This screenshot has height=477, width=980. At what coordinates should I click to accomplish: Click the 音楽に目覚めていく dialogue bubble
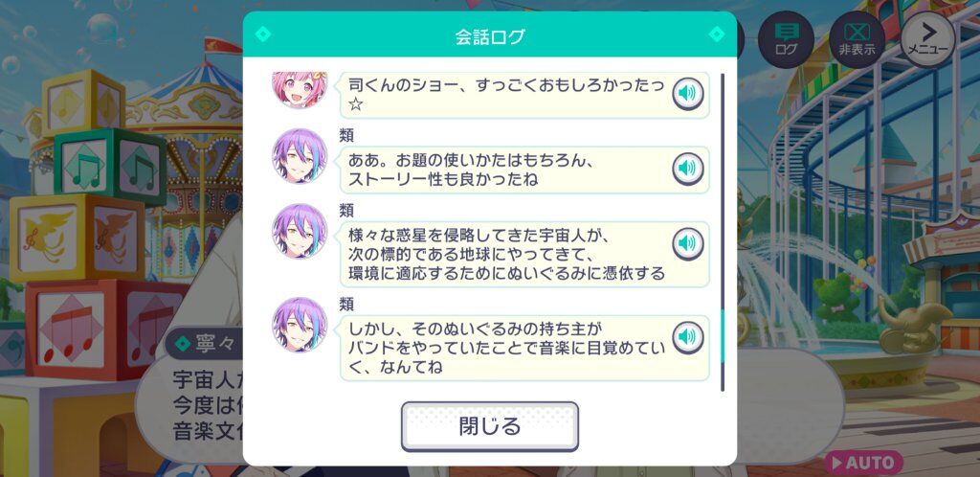[x=524, y=348]
